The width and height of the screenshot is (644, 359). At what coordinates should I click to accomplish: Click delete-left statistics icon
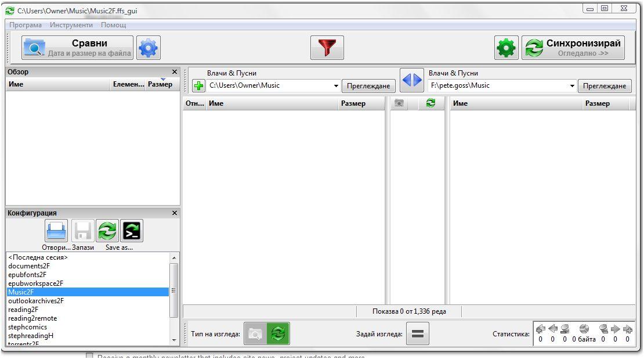click(565, 329)
